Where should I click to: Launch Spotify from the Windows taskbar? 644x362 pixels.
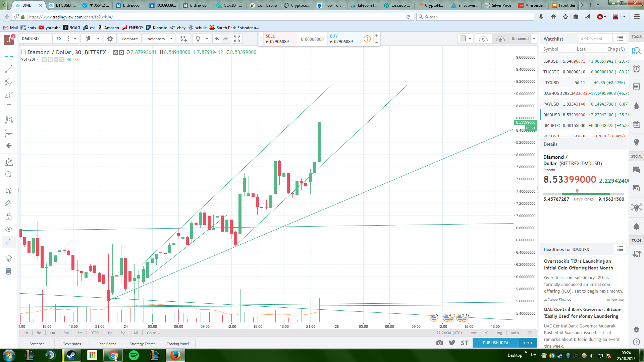(x=133, y=355)
